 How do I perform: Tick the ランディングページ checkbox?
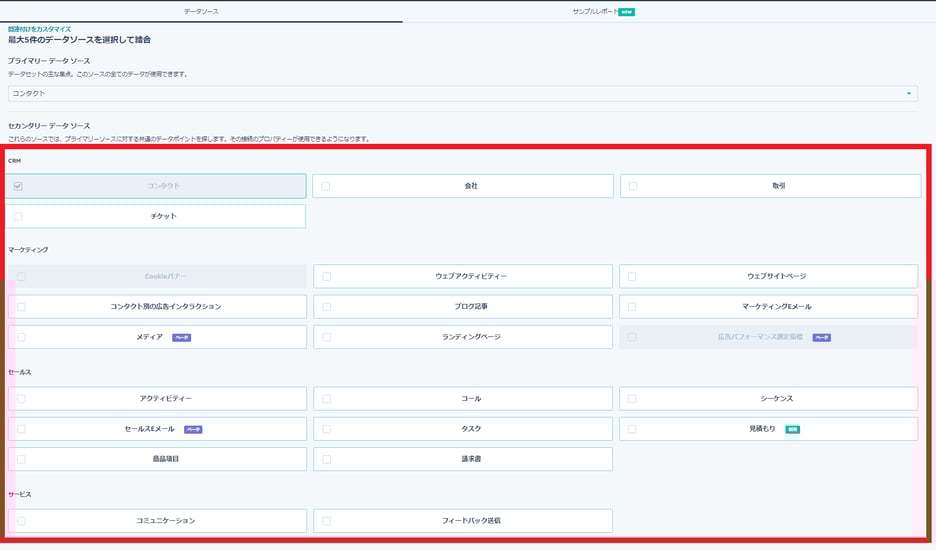(x=327, y=337)
